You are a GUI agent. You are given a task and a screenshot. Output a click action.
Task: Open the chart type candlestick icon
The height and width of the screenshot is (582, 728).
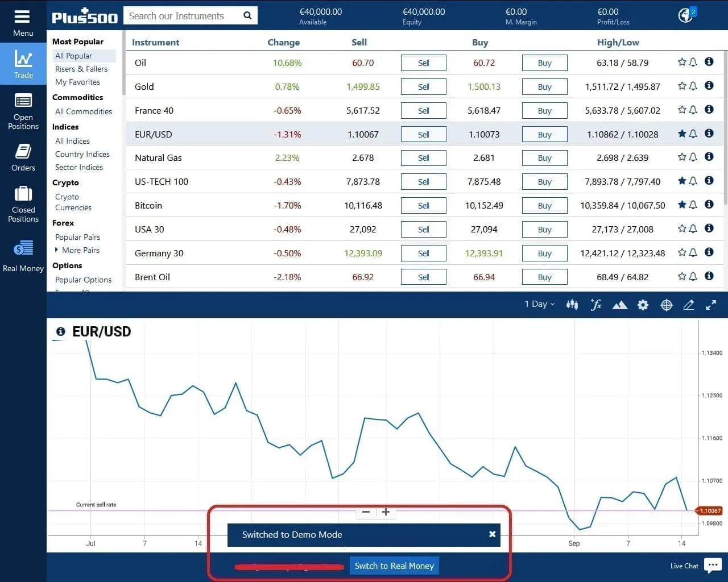(x=572, y=305)
